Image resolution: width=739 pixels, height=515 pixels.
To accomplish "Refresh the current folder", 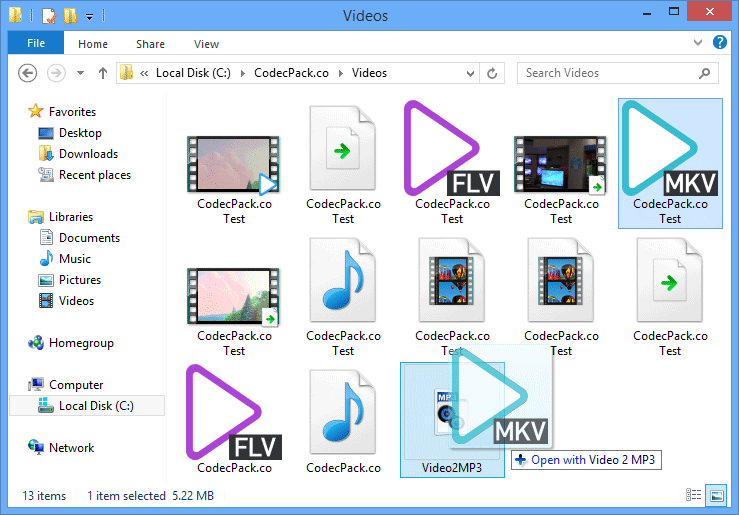I will tap(492, 74).
